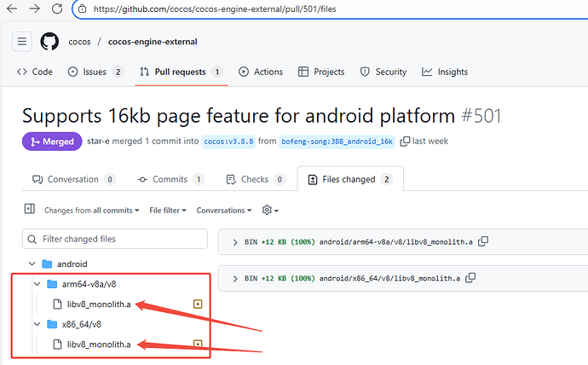Viewport: 588px width, 365px height.
Task: Click the GitHub logo icon
Action: click(x=49, y=42)
